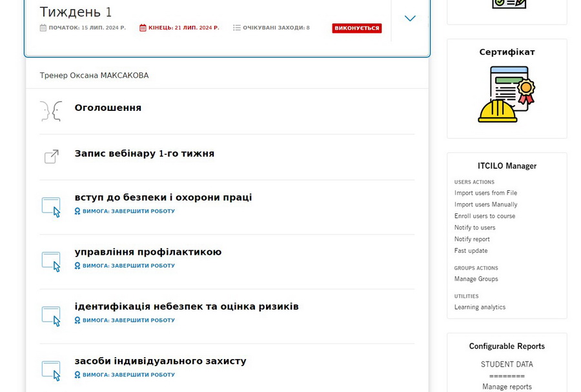Click the Оголошення forum faces icon

[x=51, y=111]
